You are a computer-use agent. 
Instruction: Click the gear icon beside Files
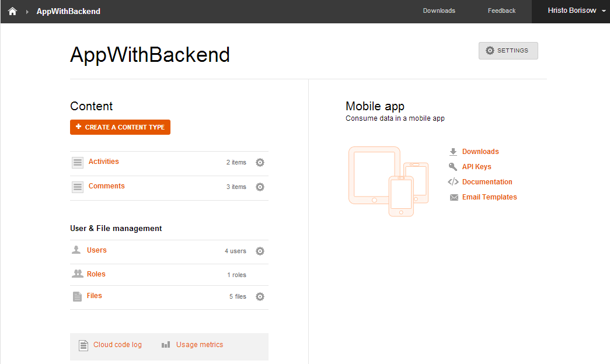tap(260, 297)
